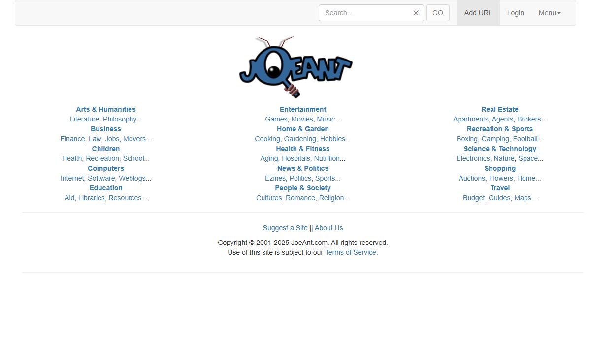Open the Shopping category

(x=500, y=168)
